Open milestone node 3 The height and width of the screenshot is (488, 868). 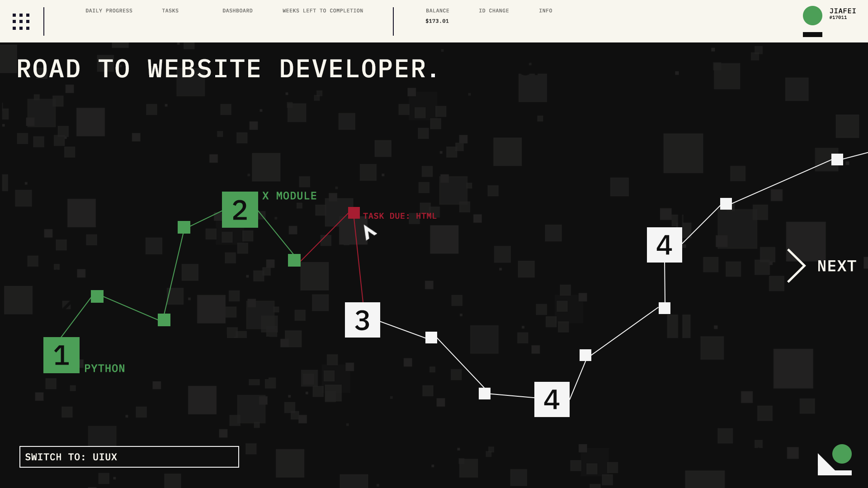[362, 320]
